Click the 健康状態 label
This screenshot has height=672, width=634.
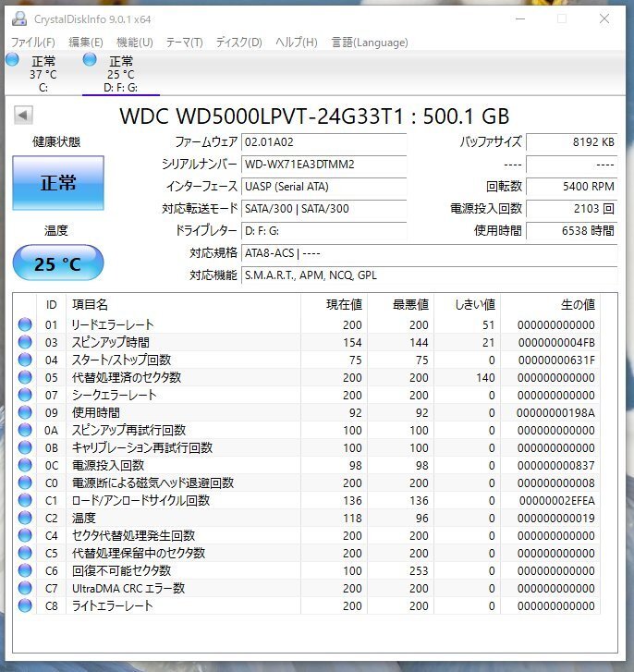click(56, 141)
